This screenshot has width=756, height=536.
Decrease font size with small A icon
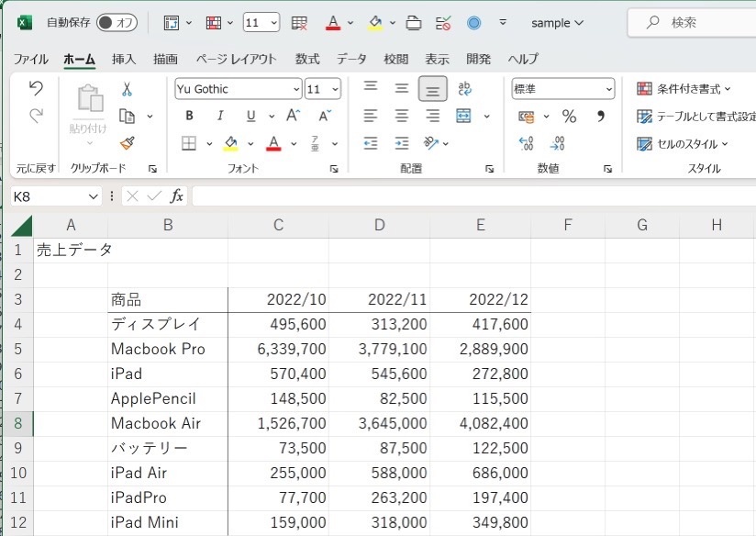pos(325,116)
